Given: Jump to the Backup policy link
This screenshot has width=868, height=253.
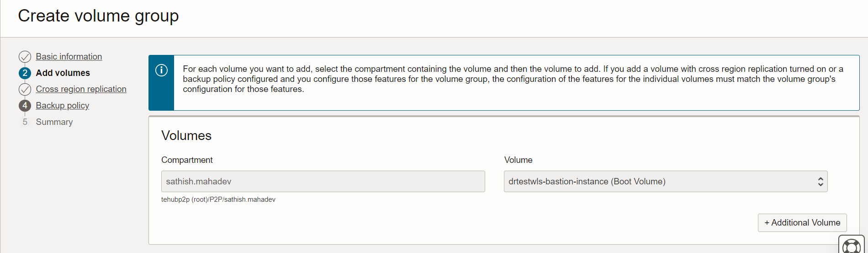Looking at the screenshot, I should (x=63, y=106).
